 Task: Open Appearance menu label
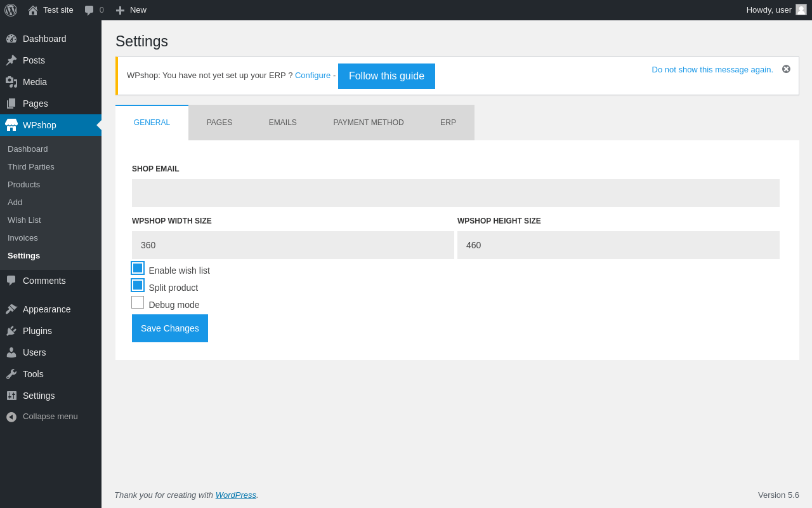[x=47, y=309]
